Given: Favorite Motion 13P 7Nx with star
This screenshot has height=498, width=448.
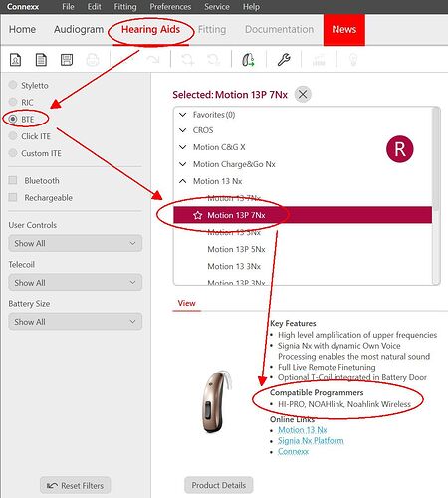Looking at the screenshot, I should 198,215.
